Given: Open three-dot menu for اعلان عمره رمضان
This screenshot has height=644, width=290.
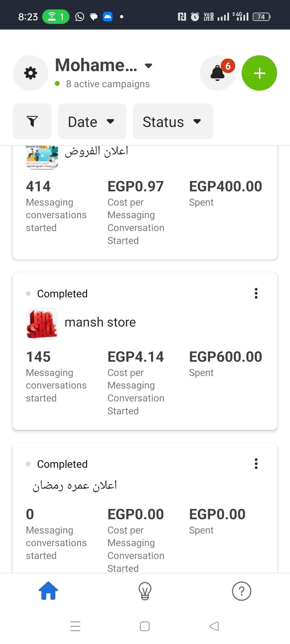Looking at the screenshot, I should pyautogui.click(x=256, y=464).
